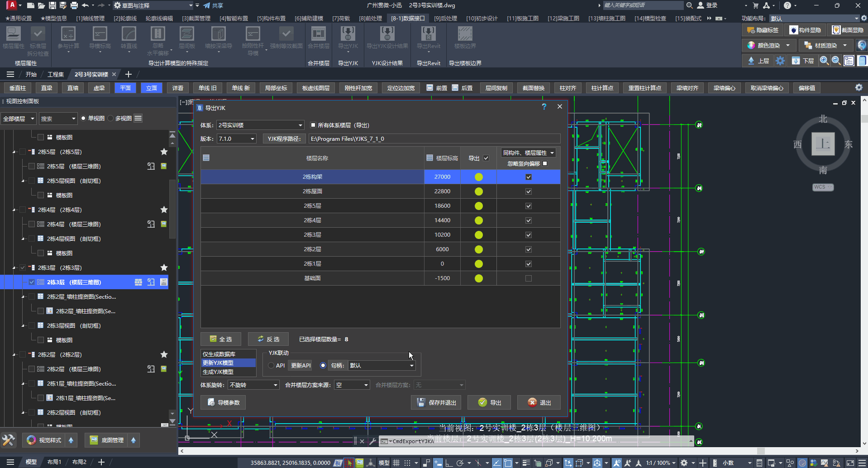Switch to the 布局1 layout tab
This screenshot has height=468, width=868.
click(54, 462)
